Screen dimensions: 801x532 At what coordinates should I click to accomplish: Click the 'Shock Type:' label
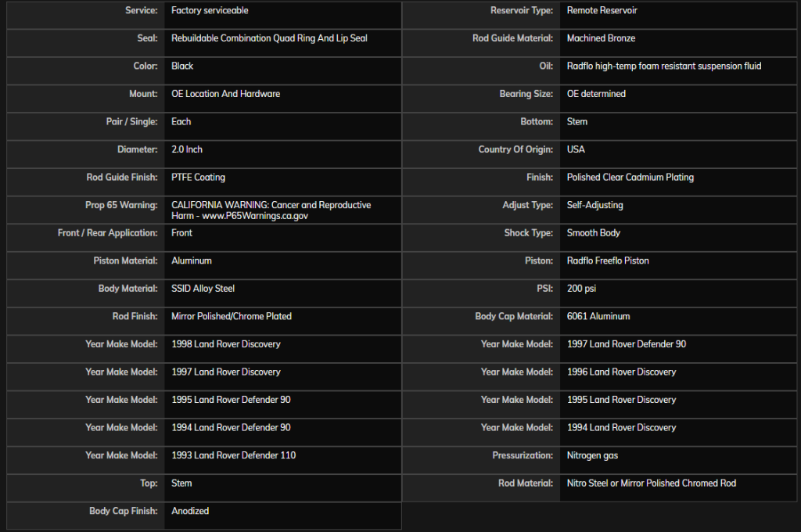click(528, 232)
